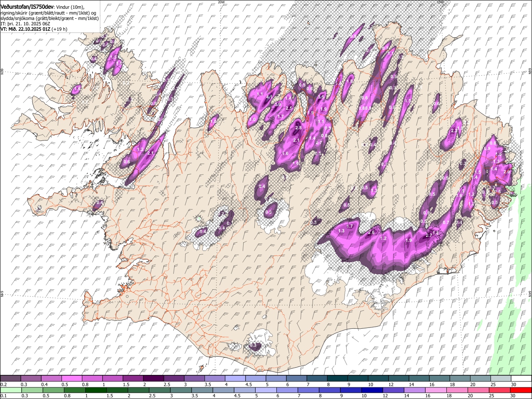532x399 pixels.
Task: Click the precipitation value '2.8' on map
Action: coord(298,128)
